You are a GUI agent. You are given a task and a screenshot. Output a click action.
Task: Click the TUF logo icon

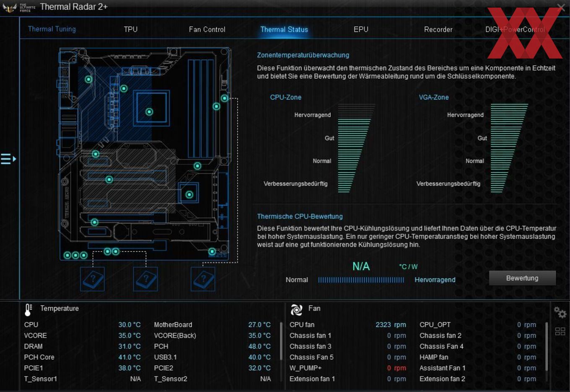point(9,8)
